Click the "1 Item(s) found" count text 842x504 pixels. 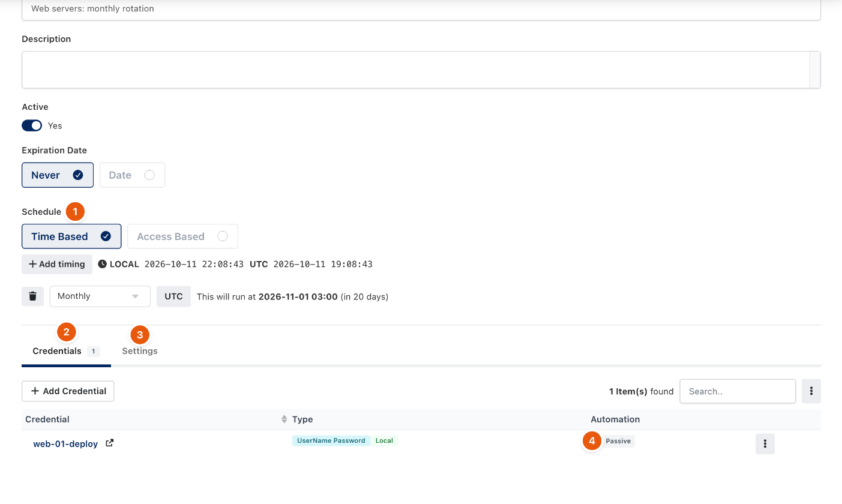(x=641, y=391)
